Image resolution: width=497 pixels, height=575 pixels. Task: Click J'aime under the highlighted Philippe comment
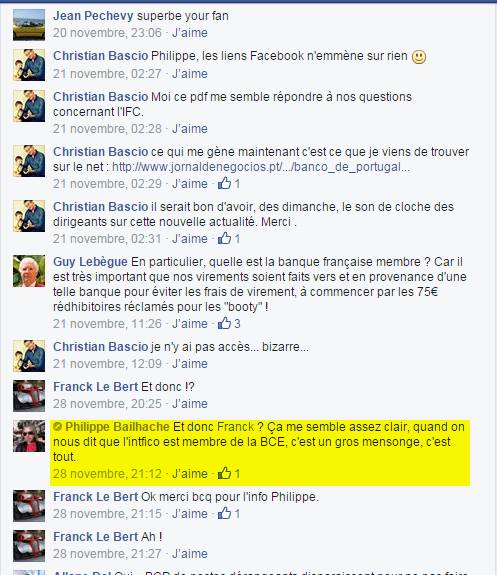tap(190, 473)
